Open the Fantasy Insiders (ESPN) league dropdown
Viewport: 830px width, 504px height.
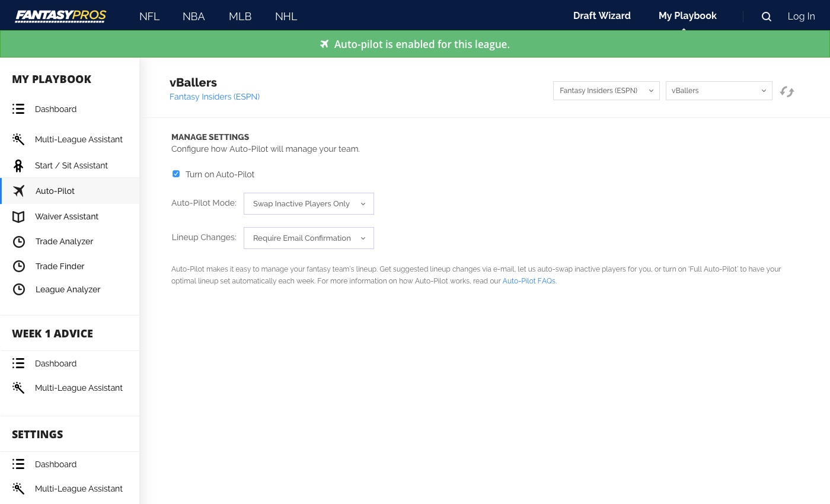[x=606, y=91]
